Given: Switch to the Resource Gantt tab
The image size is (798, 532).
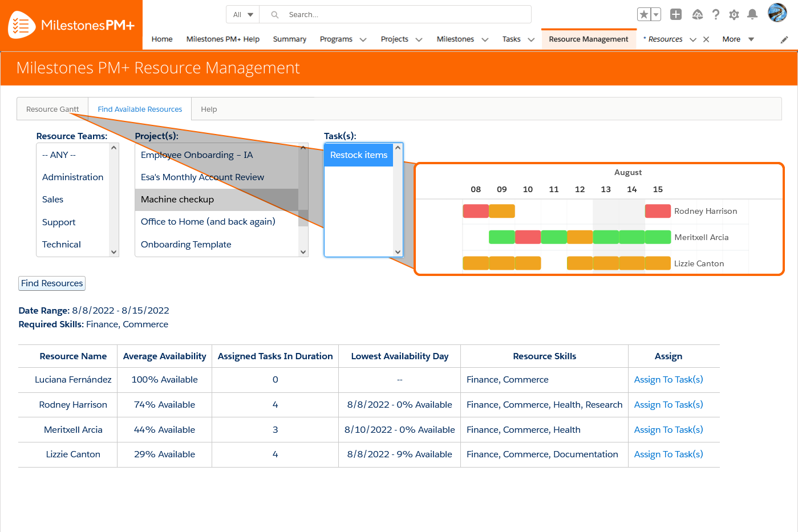Looking at the screenshot, I should point(52,109).
